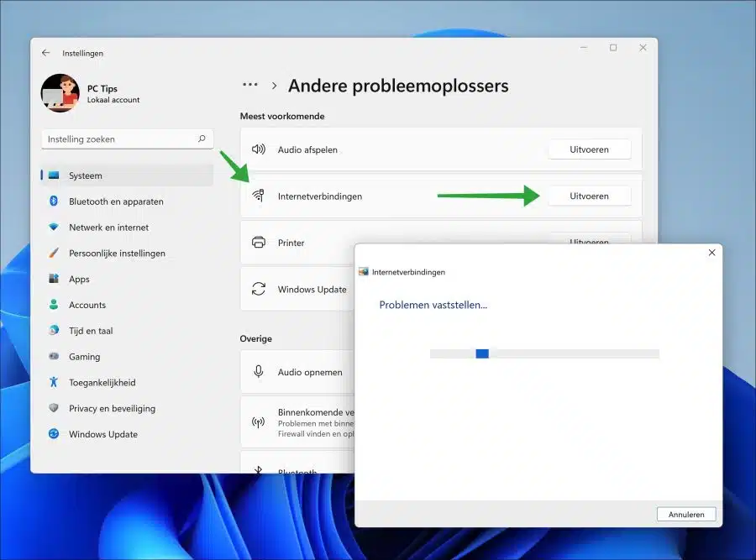This screenshot has height=560, width=756.
Task: Click the magnifier icon in search box
Action: (202, 139)
